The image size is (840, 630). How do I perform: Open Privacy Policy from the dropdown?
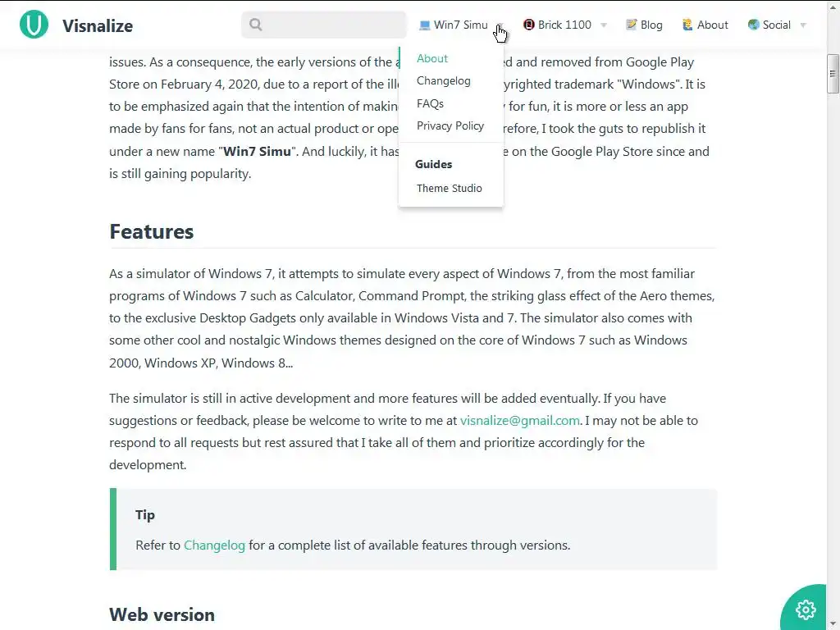pyautogui.click(x=450, y=126)
